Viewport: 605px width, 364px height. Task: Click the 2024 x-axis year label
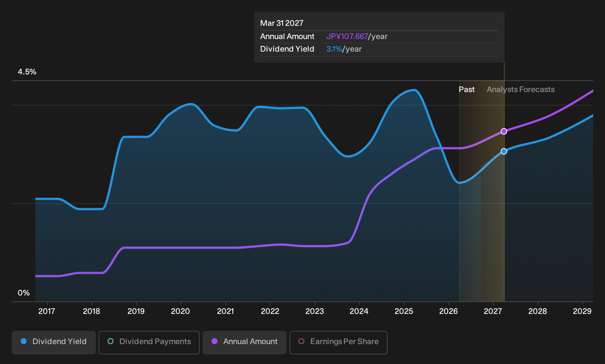tap(359, 311)
